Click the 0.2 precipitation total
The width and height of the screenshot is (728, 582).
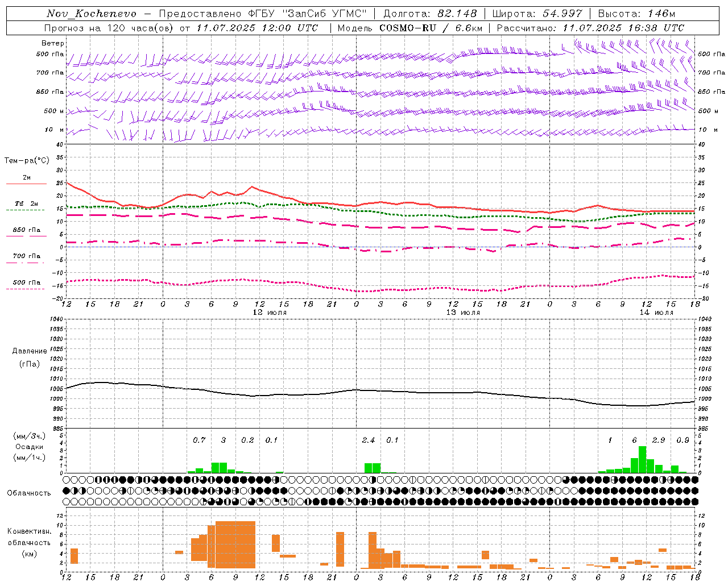[x=247, y=440]
